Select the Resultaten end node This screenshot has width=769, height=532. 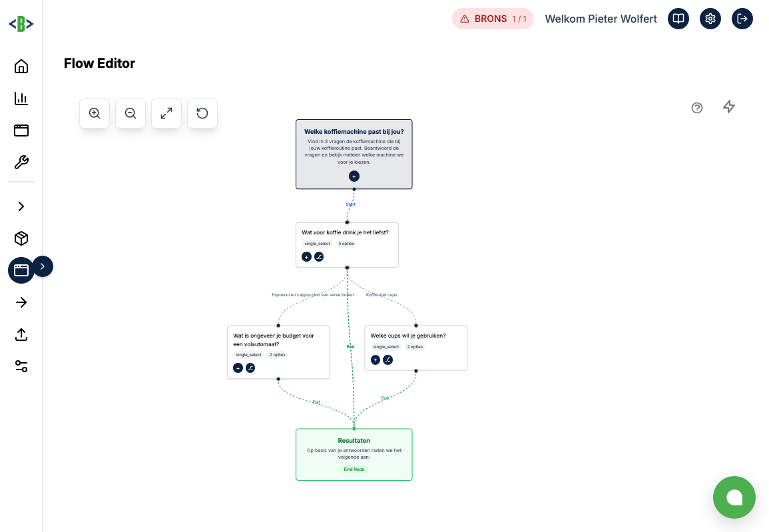(x=354, y=454)
